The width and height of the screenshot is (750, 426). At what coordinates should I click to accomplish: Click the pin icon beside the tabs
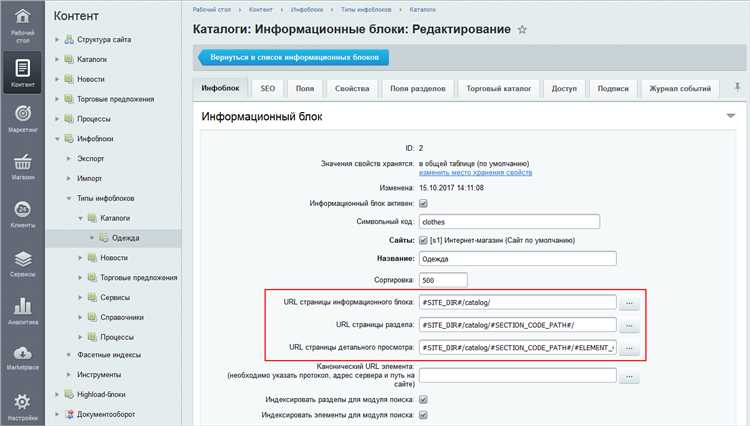pyautogui.click(x=737, y=87)
